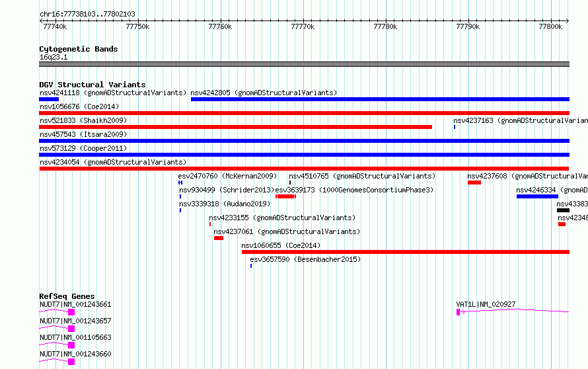Select the esv3657590 small blue marker

pyautogui.click(x=251, y=266)
